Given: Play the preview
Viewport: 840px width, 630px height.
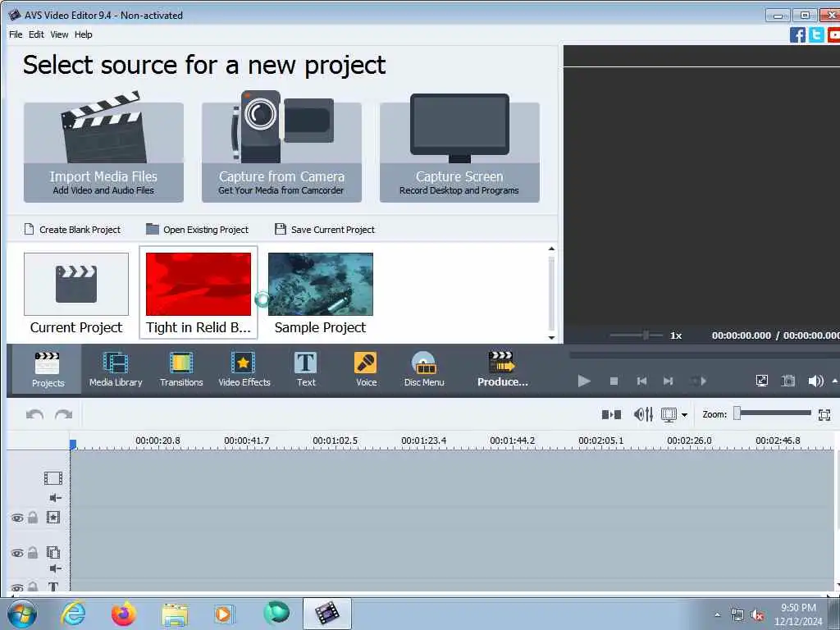Looking at the screenshot, I should [x=584, y=381].
